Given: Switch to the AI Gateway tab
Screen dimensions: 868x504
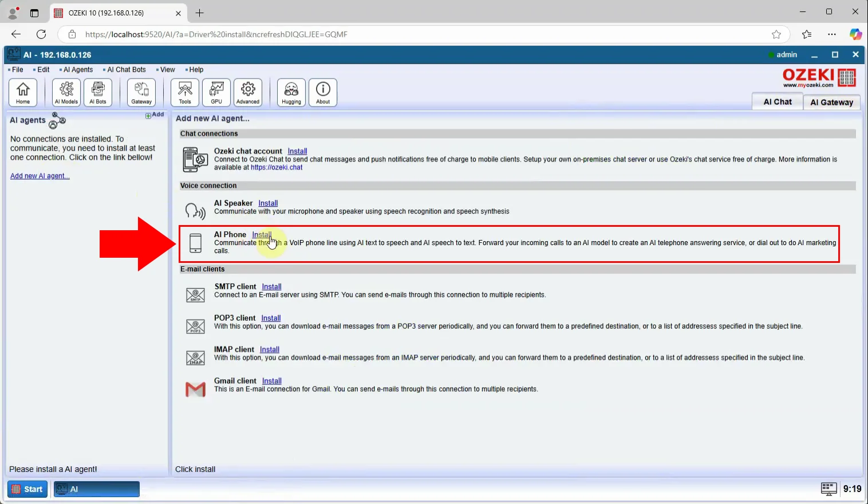Looking at the screenshot, I should [832, 102].
